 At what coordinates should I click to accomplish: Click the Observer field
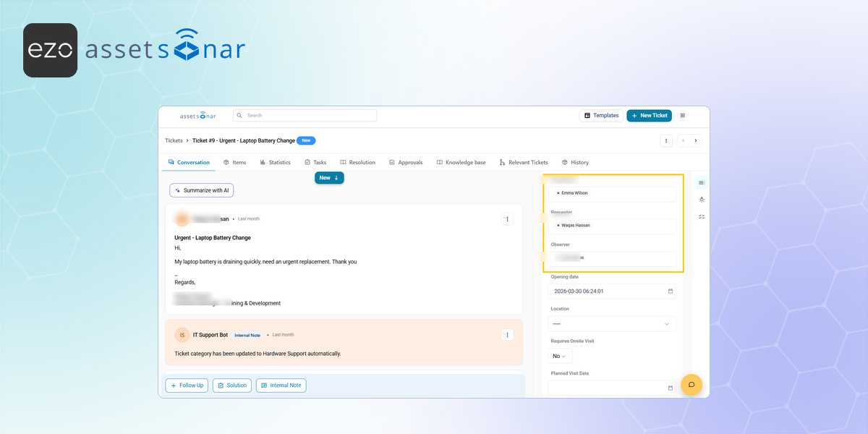[612, 258]
